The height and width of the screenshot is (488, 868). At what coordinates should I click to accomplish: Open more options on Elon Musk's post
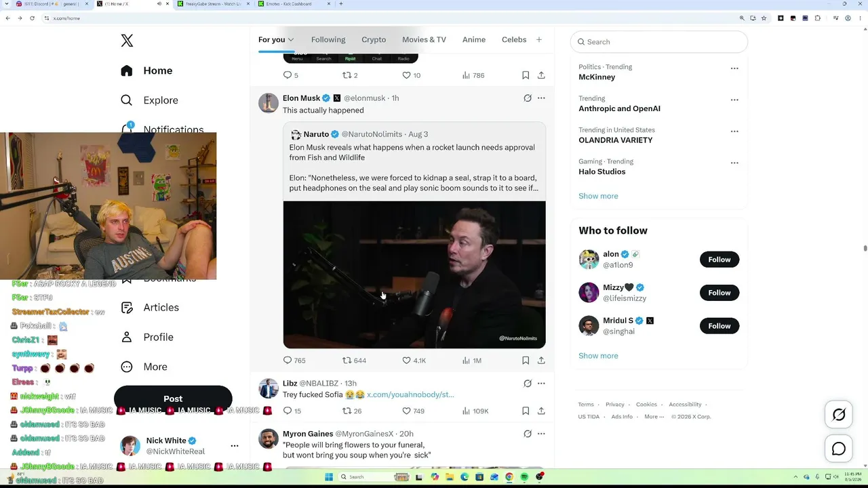click(541, 98)
